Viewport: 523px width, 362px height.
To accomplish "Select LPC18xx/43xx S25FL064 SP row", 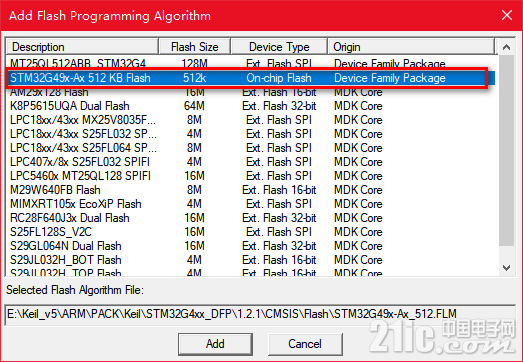I will click(x=250, y=148).
